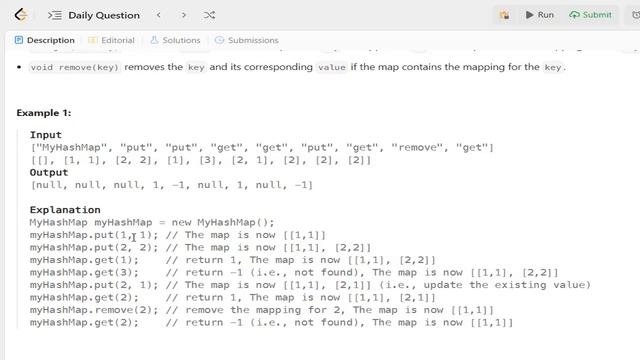Open the Daily Question link
Image resolution: width=640 pixels, height=360 pixels.
click(104, 16)
